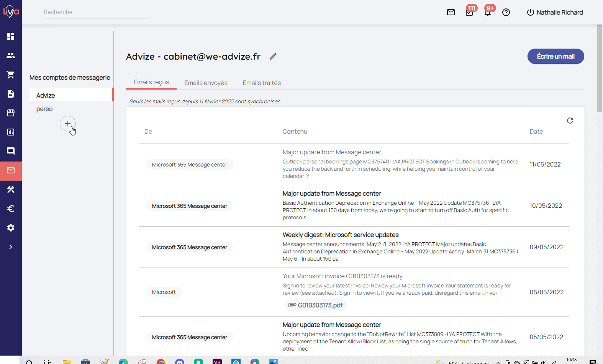Open the tools wrench sidebar icon

(11, 189)
